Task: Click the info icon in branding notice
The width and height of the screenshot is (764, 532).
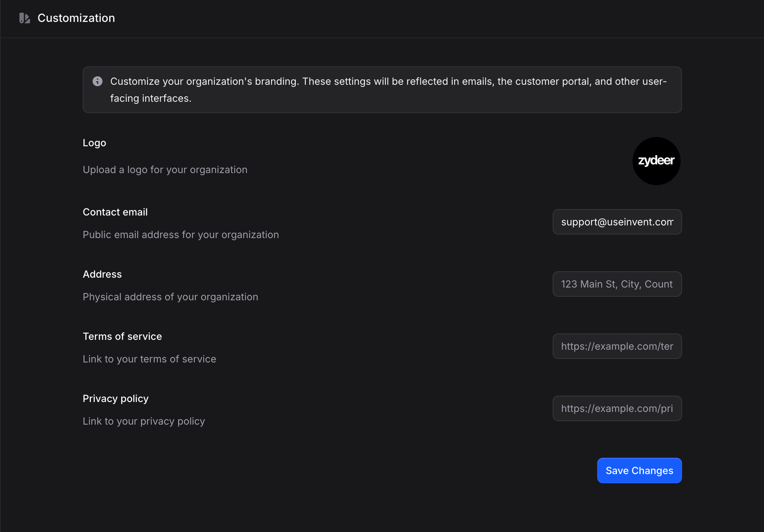Action: 98,81
